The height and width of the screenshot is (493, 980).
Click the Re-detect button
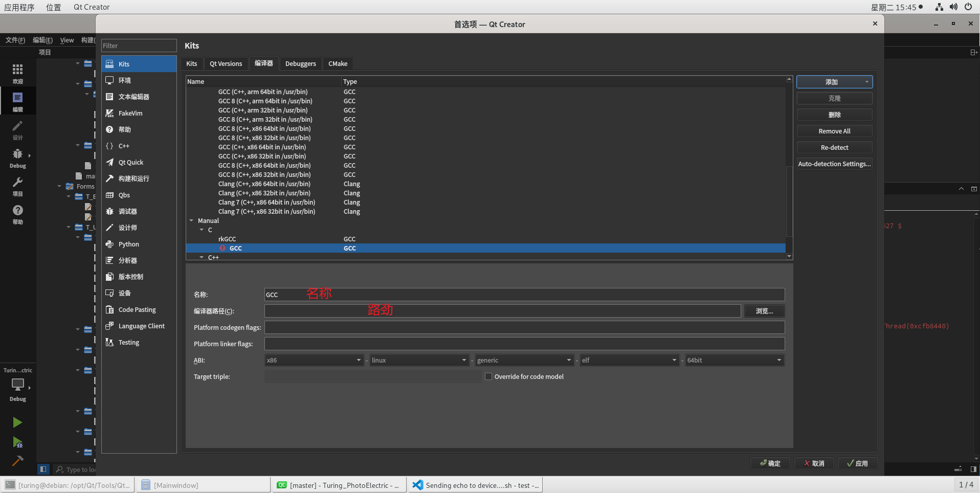point(834,147)
